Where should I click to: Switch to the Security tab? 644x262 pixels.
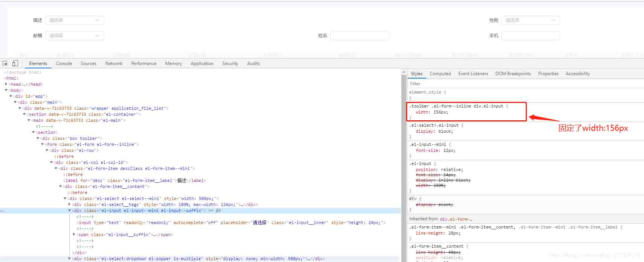(230, 64)
